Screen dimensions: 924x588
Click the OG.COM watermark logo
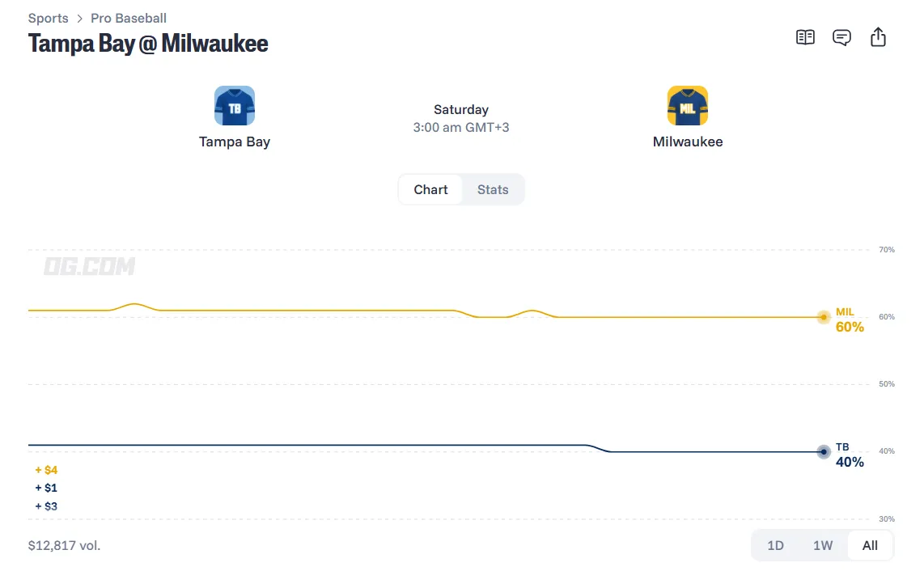(x=89, y=266)
